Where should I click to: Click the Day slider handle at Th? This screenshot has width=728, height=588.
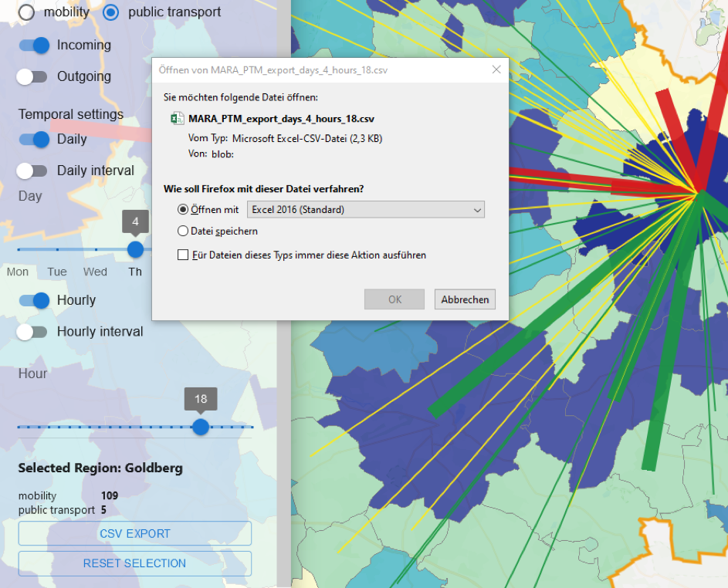135,249
